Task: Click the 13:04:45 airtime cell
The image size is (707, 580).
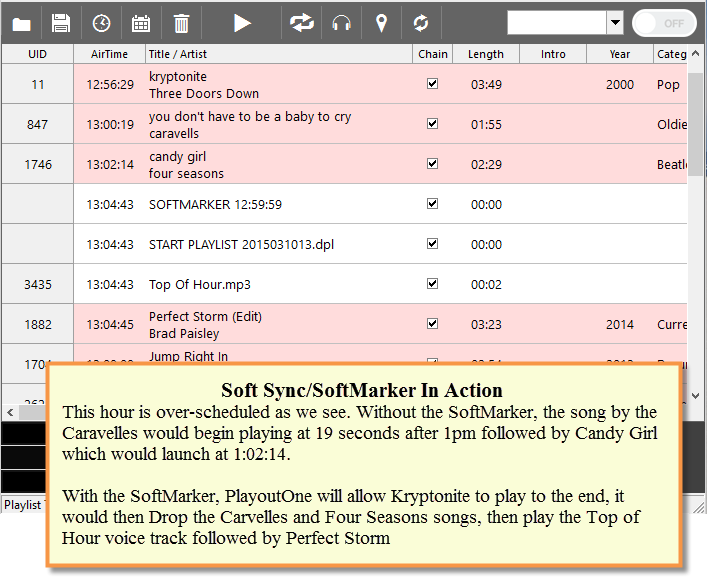Action: pyautogui.click(x=110, y=324)
